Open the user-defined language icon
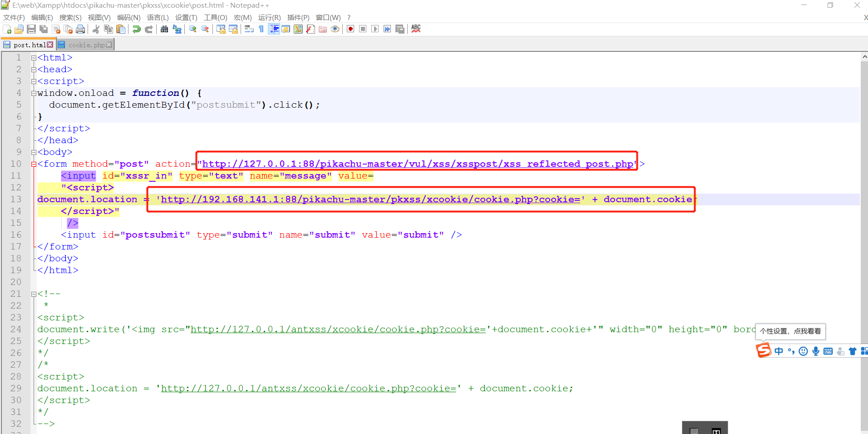 pos(286,29)
